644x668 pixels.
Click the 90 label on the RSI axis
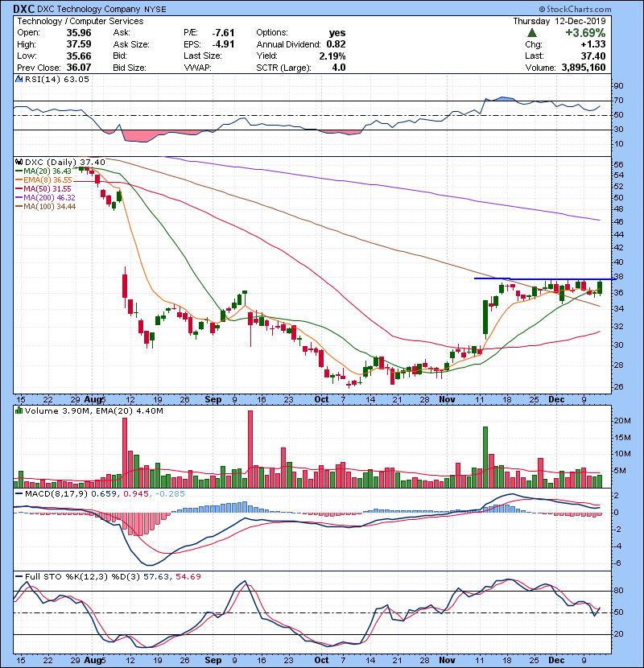tap(618, 86)
